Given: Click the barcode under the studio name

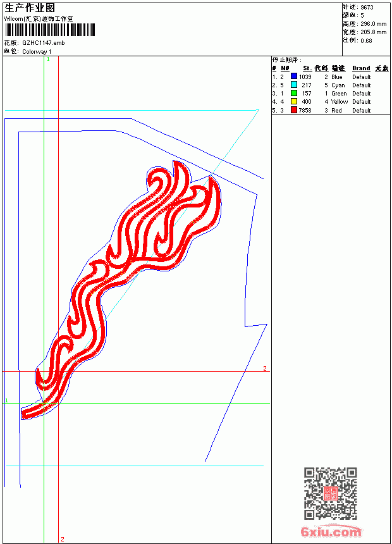Looking at the screenshot, I should pos(49,30).
